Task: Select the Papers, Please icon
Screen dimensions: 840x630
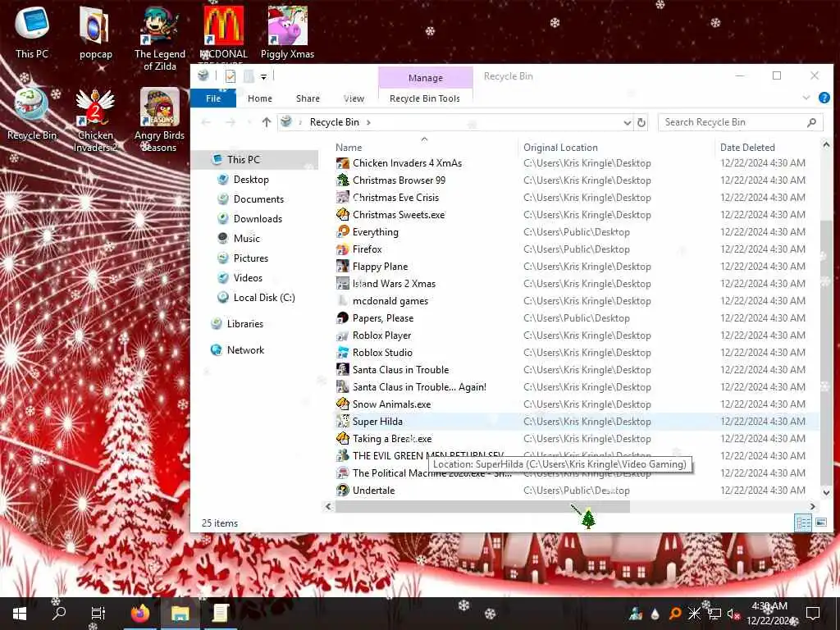Action: 343,318
